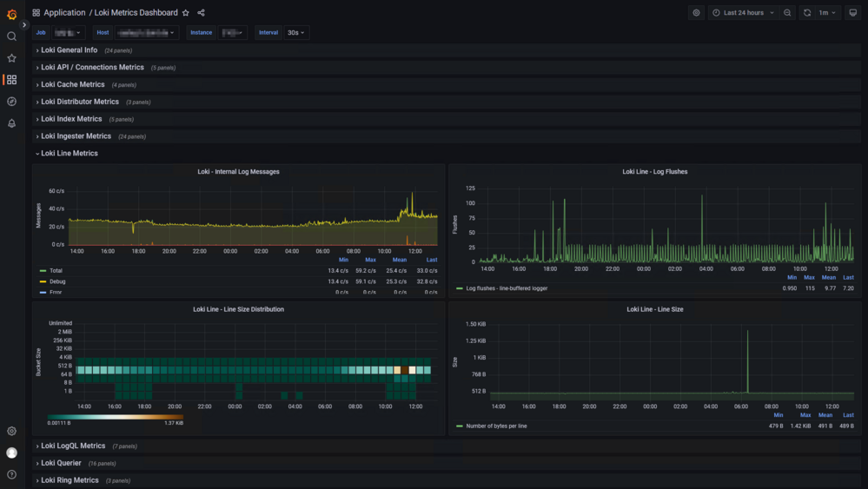The width and height of the screenshot is (868, 489).
Task: Open the Interval 30s dropdown
Action: (296, 33)
